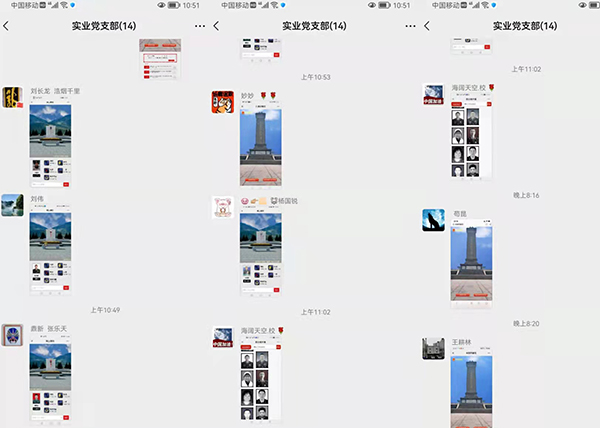Open 王赫林's profile avatar
This screenshot has height=428, width=600.
coord(433,348)
